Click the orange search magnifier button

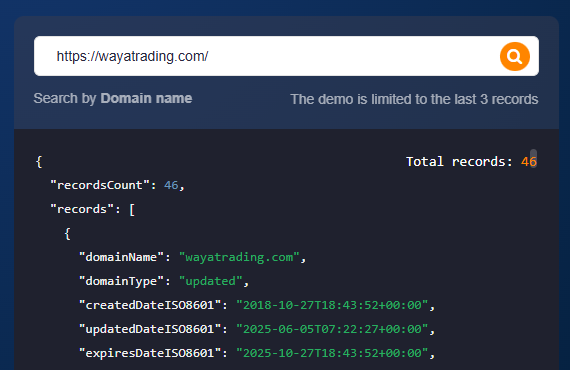coord(514,56)
